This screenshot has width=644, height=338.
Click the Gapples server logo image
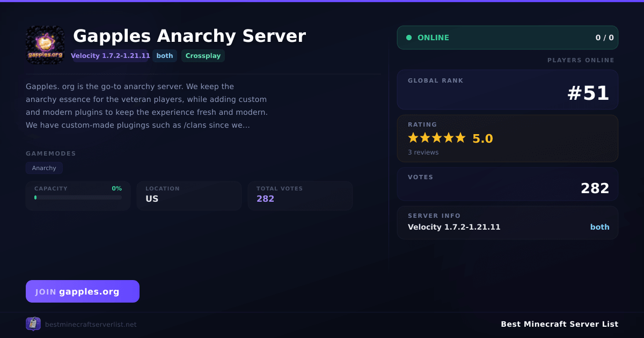point(45,45)
